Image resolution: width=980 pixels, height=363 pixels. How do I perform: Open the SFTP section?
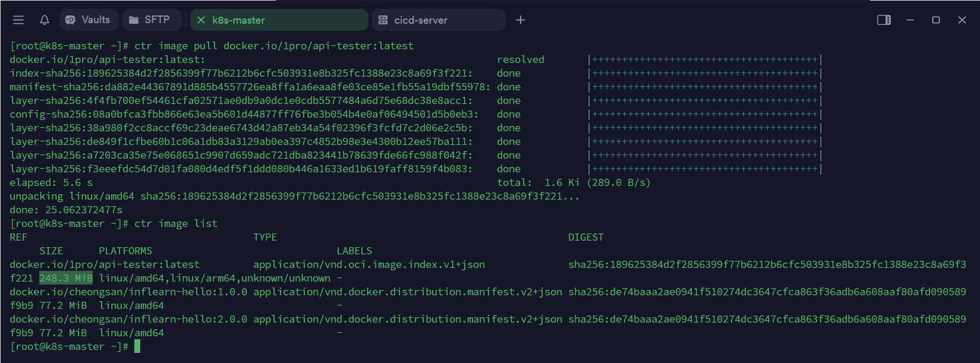(x=157, y=20)
